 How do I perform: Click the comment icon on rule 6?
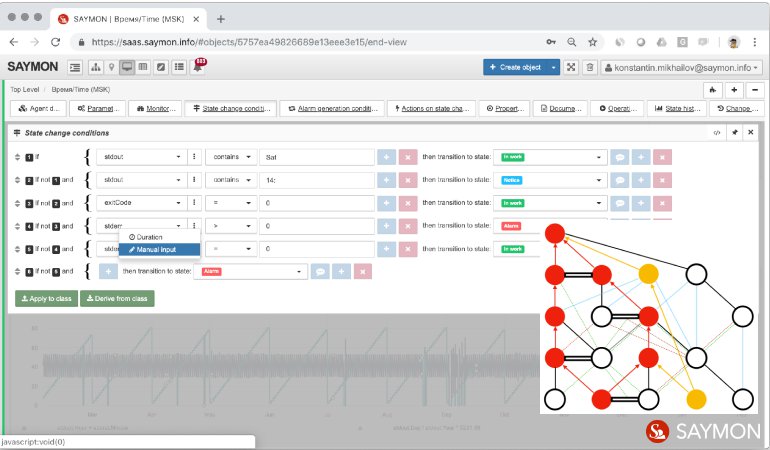pos(320,271)
